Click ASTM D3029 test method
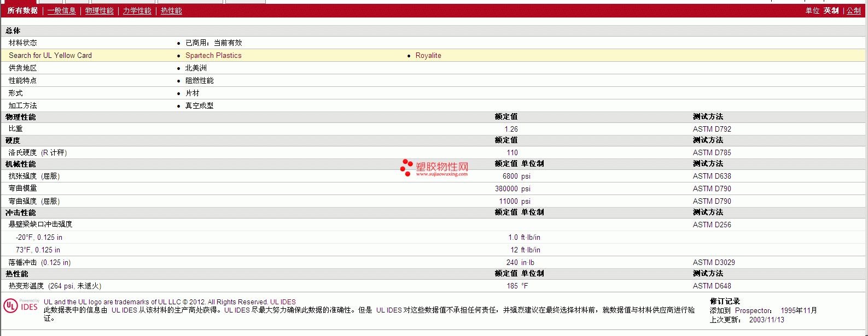 (x=714, y=262)
